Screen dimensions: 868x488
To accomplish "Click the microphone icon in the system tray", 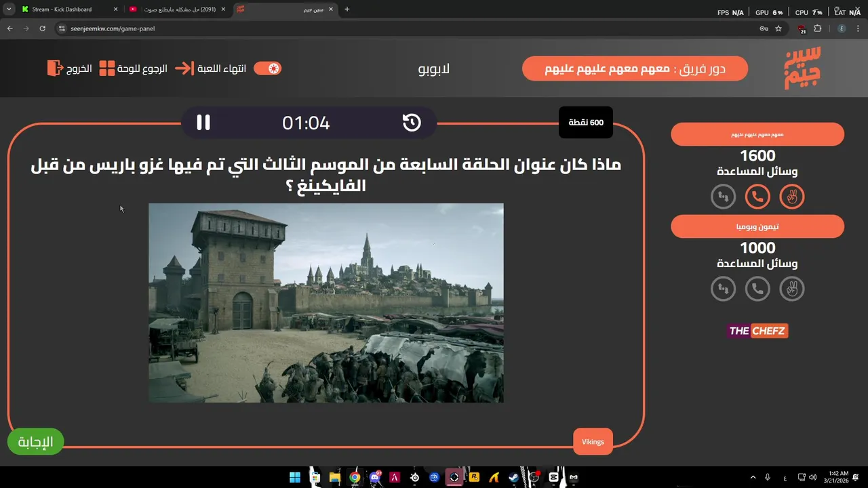I will click(x=768, y=477).
